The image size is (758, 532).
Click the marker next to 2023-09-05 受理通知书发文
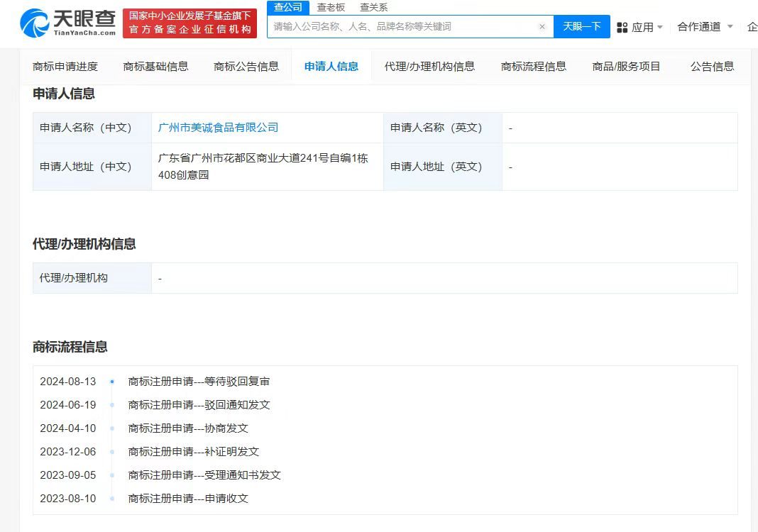111,475
